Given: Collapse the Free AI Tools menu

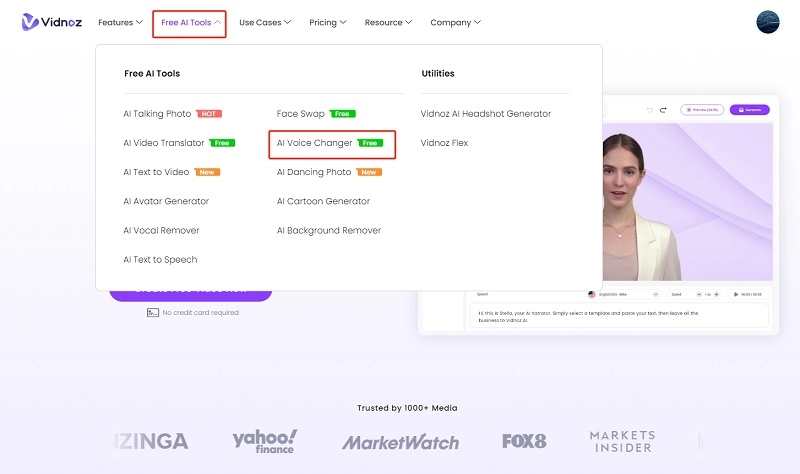Looking at the screenshot, I should (x=191, y=22).
